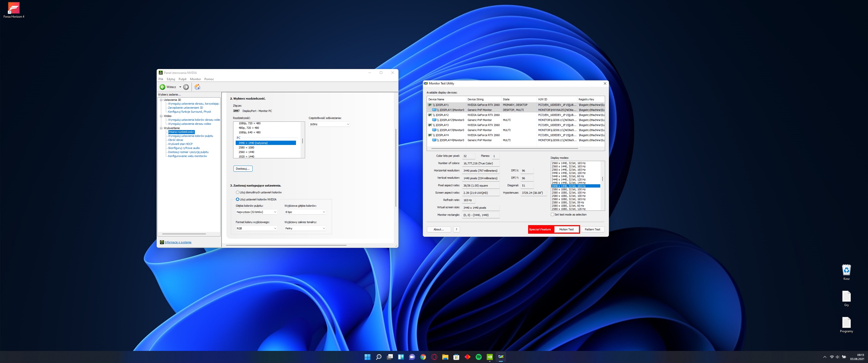Open Windows Start menu on taskbar
This screenshot has height=363, width=868.
point(367,357)
